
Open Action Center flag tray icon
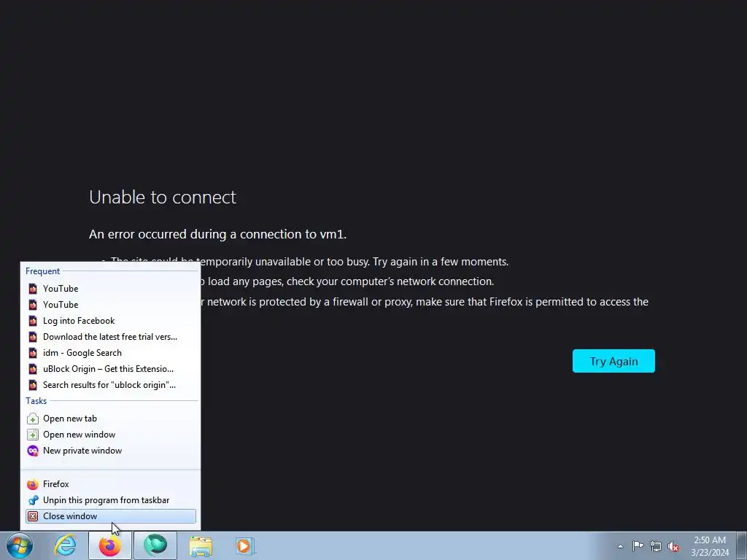click(638, 546)
